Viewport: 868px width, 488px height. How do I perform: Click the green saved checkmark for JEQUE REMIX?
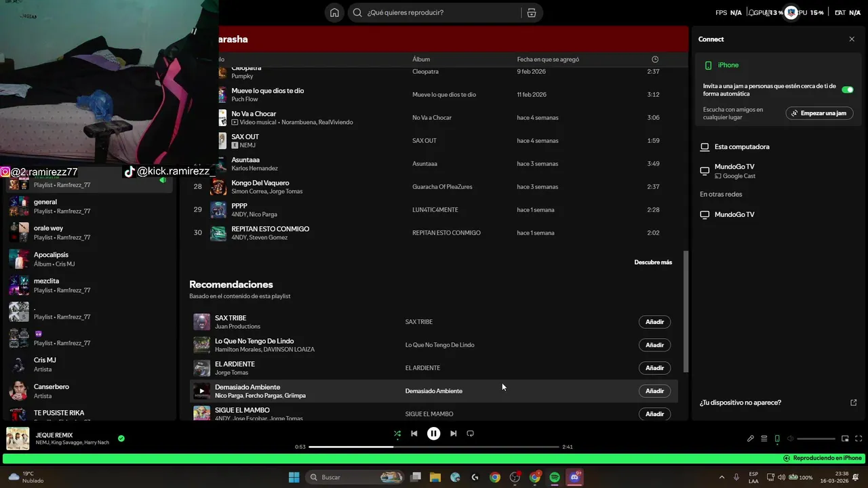point(121,439)
